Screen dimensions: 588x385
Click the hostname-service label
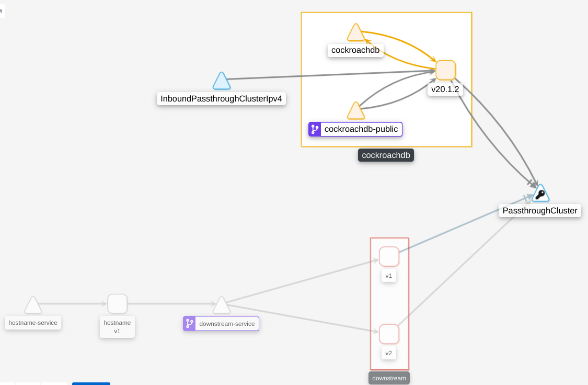point(33,323)
